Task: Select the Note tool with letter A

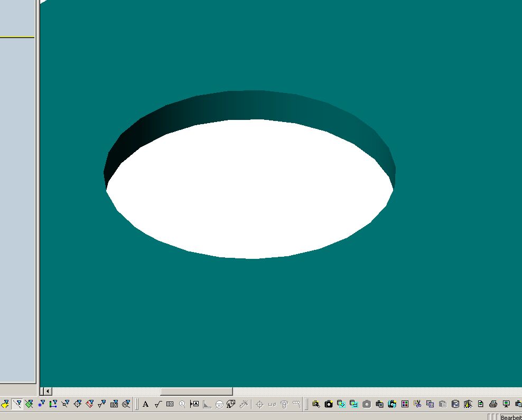Action: (x=146, y=404)
